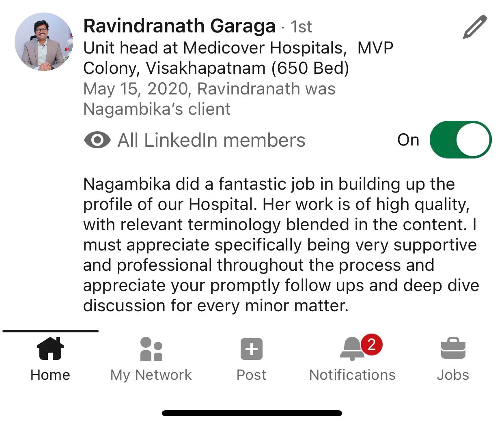The image size is (504, 426).
Task: Tap the pencil edit icon
Action: (x=474, y=27)
